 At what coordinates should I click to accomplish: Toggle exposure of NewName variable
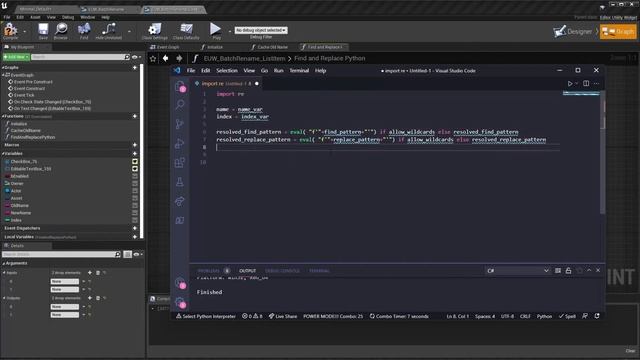135,213
